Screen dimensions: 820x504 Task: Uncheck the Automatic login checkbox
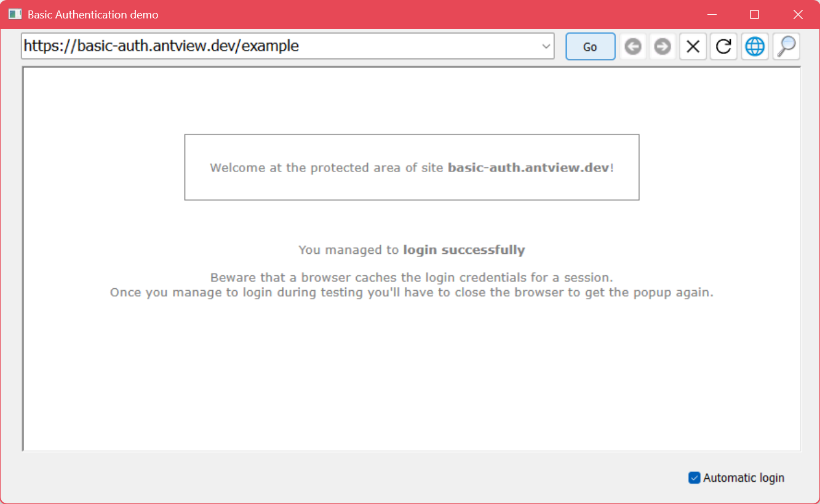click(x=695, y=478)
